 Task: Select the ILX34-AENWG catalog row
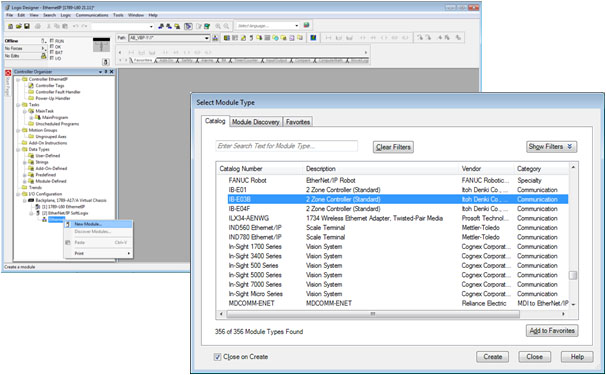pos(392,218)
